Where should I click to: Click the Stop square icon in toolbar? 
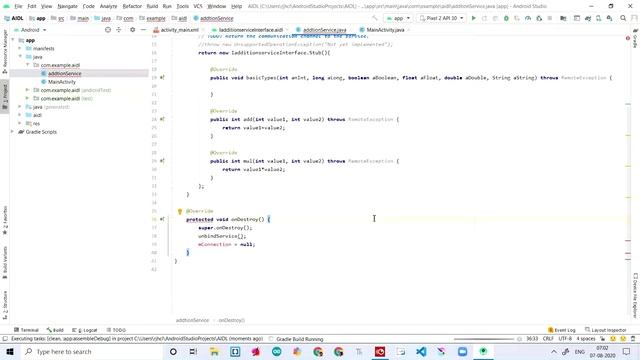pos(550,18)
